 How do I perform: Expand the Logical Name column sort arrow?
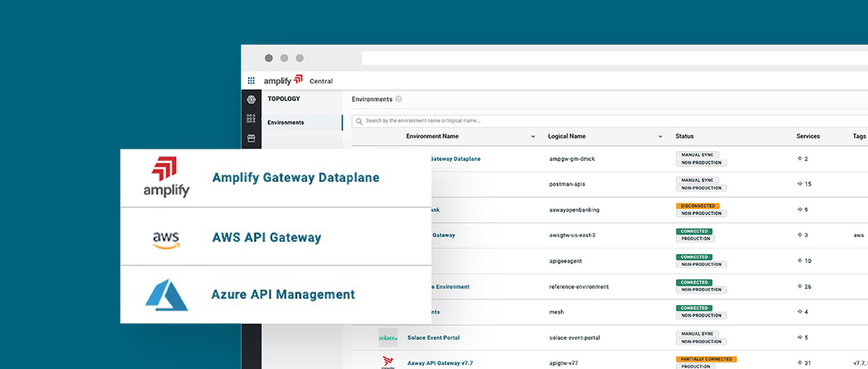click(660, 137)
